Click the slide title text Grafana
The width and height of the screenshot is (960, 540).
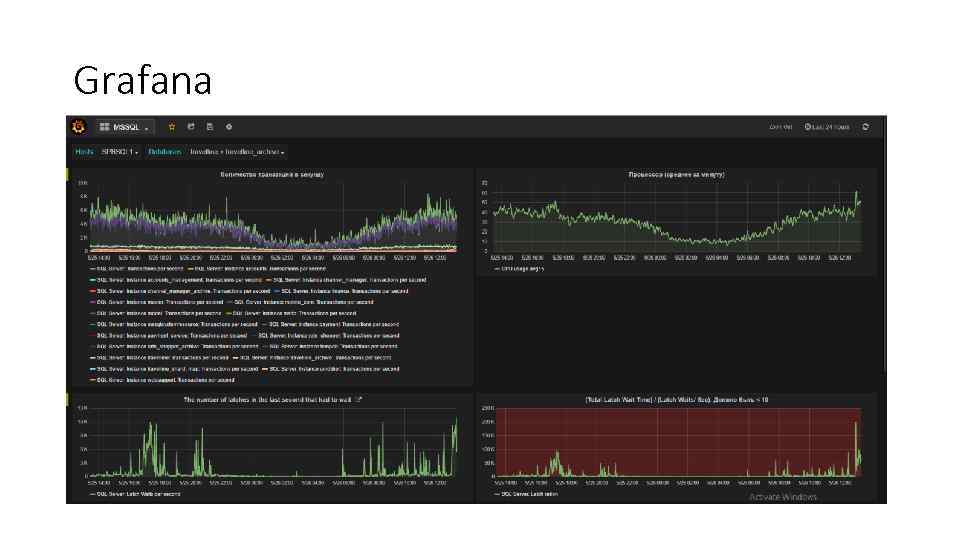click(x=143, y=80)
